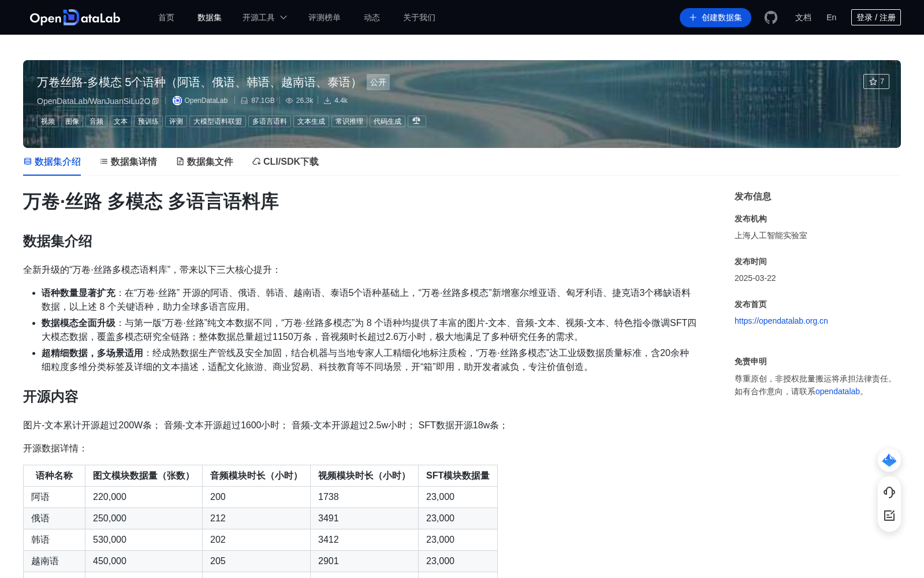Click the list icon beside 数据集详情

point(104,161)
